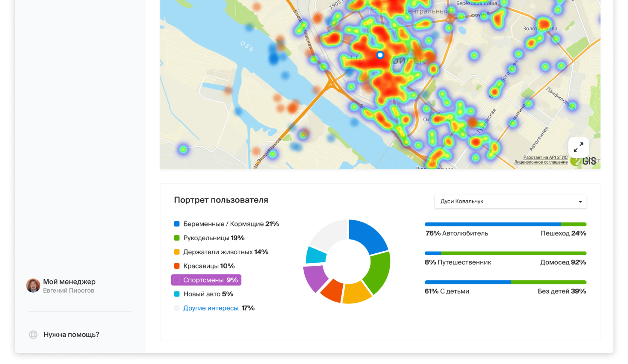Open the Дуси Ковальчук dropdown
Screen dimensions: 628x364
511,201
